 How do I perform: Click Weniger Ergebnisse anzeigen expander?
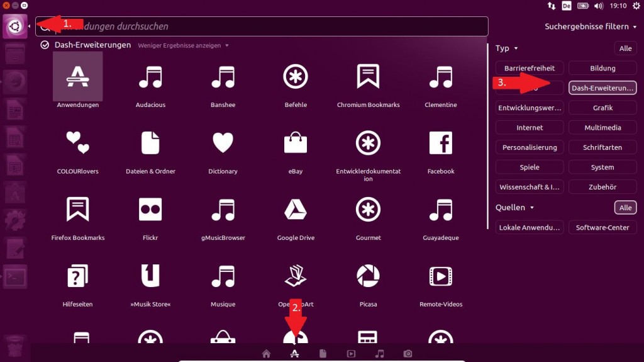pyautogui.click(x=183, y=45)
